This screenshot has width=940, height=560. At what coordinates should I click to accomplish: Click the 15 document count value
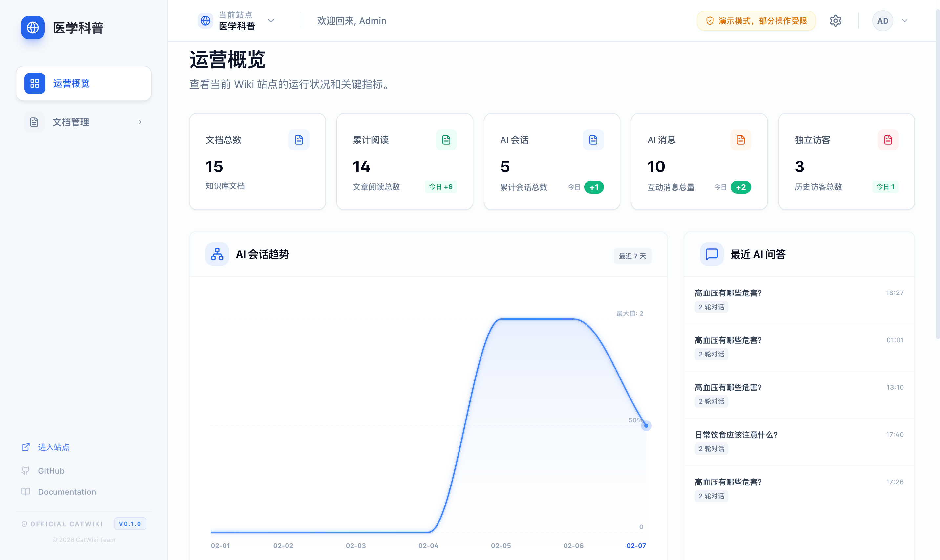(214, 166)
